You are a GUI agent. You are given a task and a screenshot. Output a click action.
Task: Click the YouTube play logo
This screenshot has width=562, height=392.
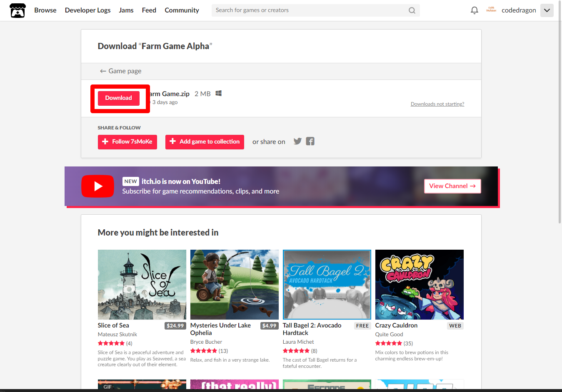(97, 186)
